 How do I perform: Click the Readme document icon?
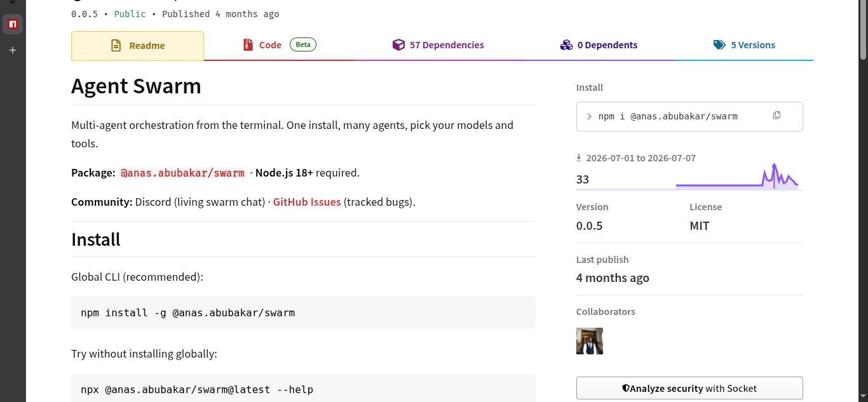[x=116, y=46]
